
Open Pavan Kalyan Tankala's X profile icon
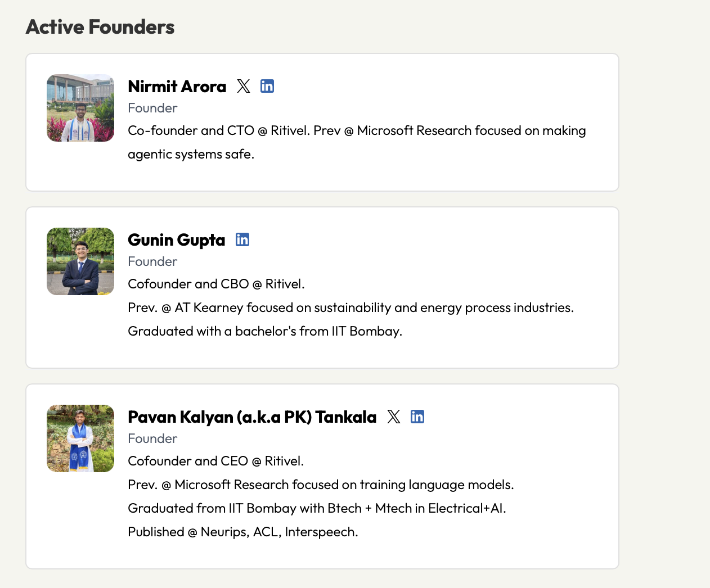point(394,417)
